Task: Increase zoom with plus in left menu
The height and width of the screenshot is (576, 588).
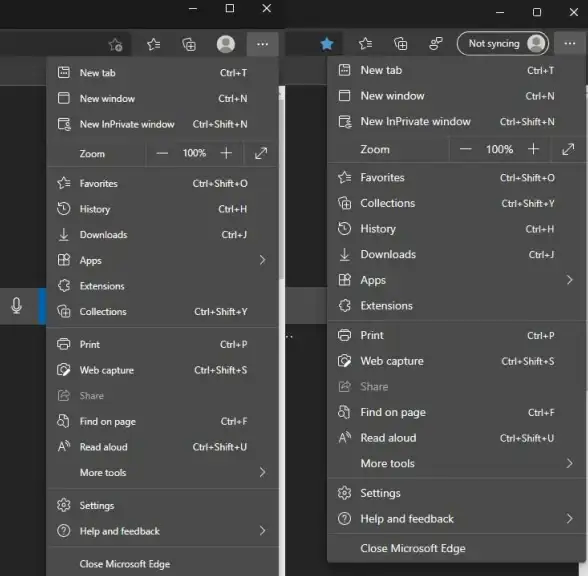Action: click(226, 153)
